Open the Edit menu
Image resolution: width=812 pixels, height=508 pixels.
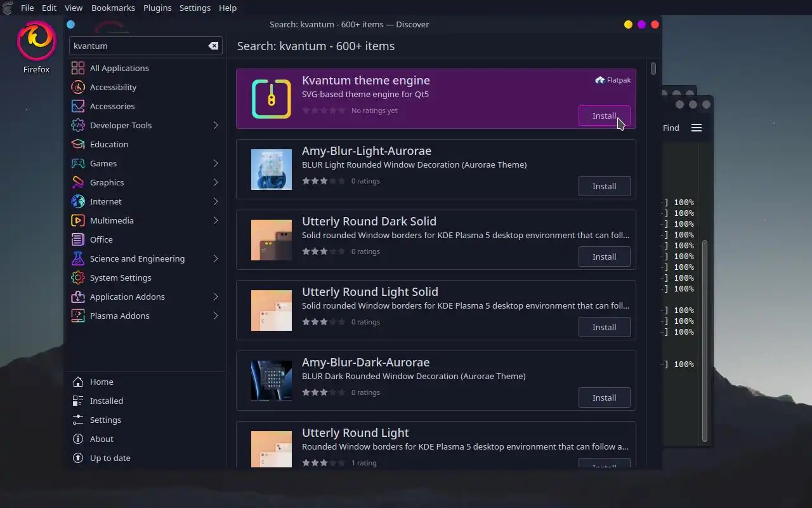[x=49, y=8]
